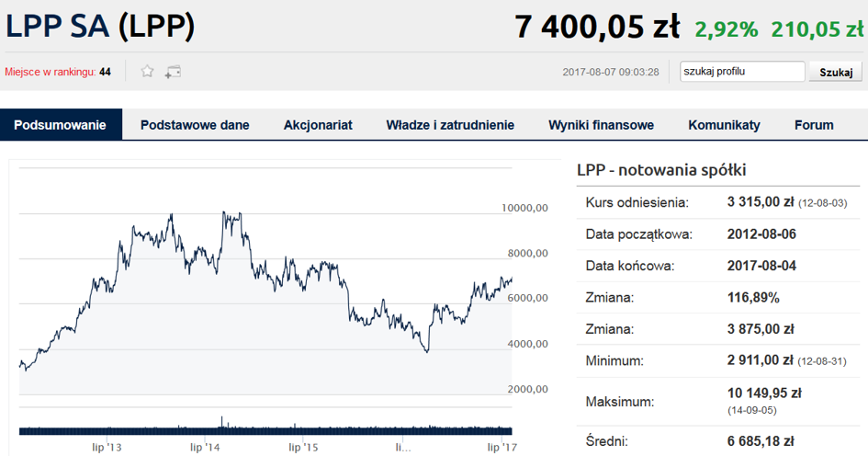868x456 pixels.
Task: Click the 2017-08-07 09:03:28 timestamp
Action: click(611, 72)
